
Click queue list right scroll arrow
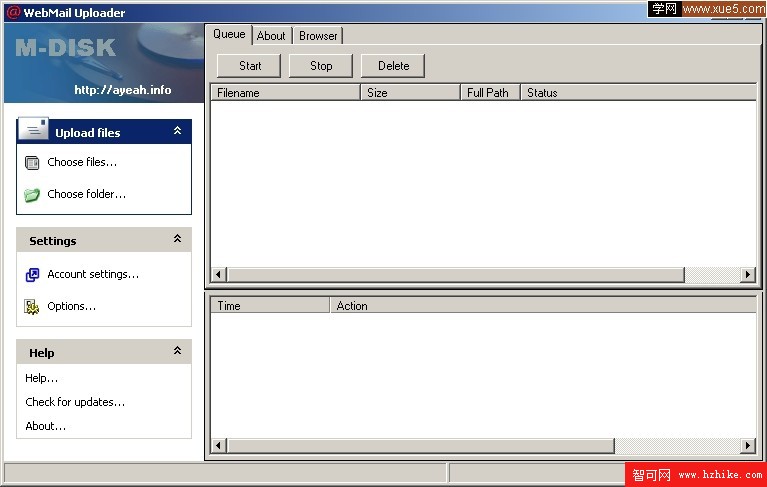pyautogui.click(x=748, y=275)
